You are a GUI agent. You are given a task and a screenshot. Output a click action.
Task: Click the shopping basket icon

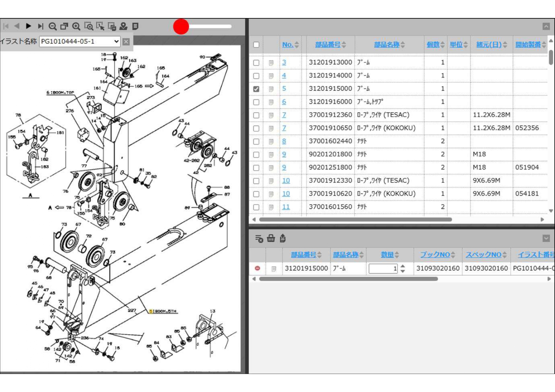tap(271, 238)
